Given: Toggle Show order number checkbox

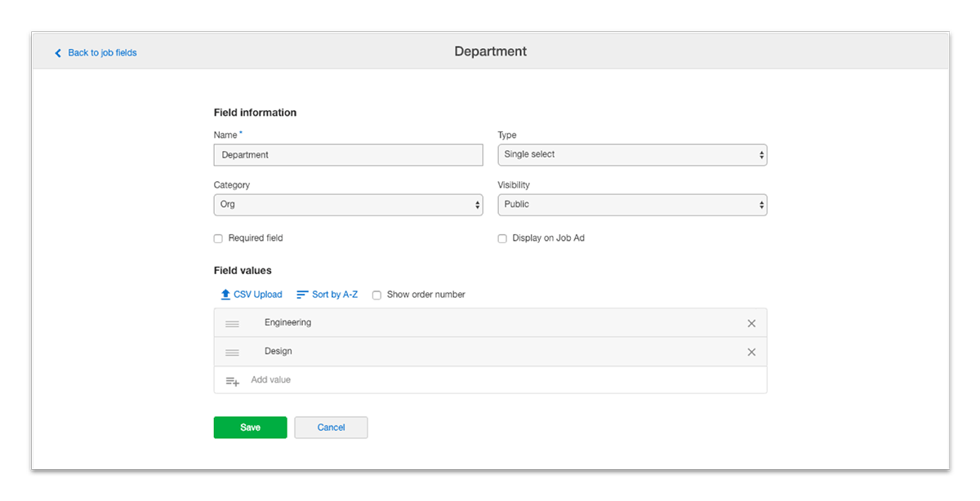Looking at the screenshot, I should (376, 295).
